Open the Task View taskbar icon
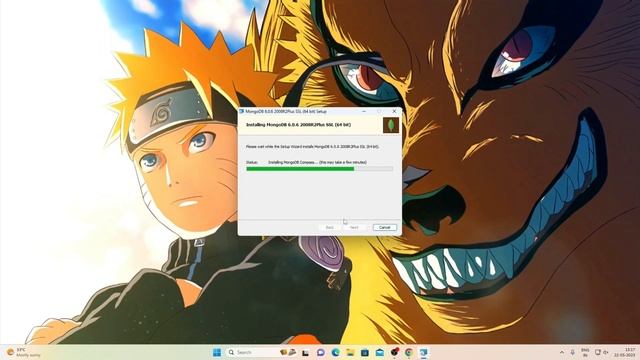Image resolution: width=640 pixels, height=360 pixels. point(305,352)
